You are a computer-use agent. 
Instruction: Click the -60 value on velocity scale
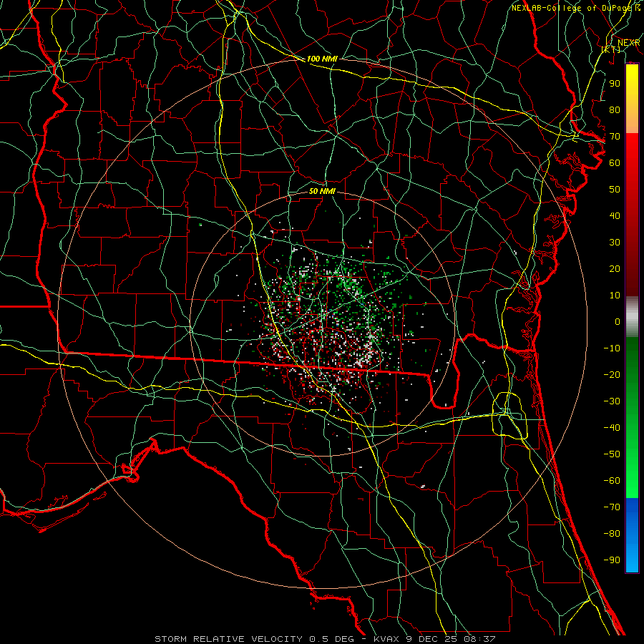click(612, 481)
